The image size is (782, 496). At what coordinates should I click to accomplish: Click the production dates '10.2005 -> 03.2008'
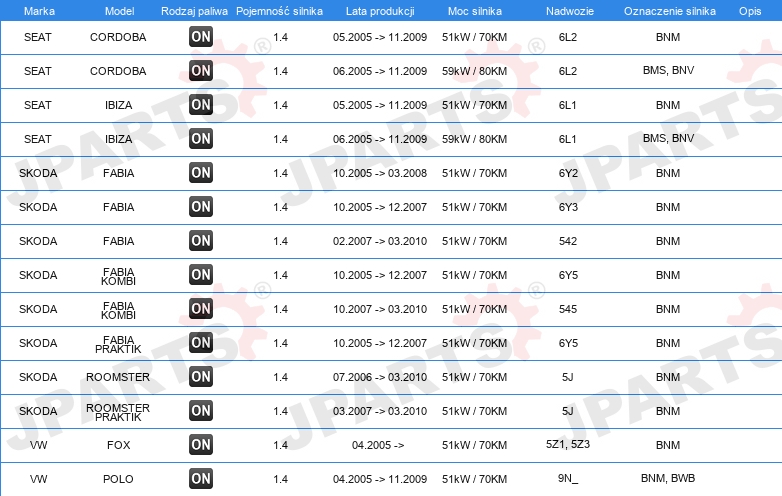pos(380,173)
